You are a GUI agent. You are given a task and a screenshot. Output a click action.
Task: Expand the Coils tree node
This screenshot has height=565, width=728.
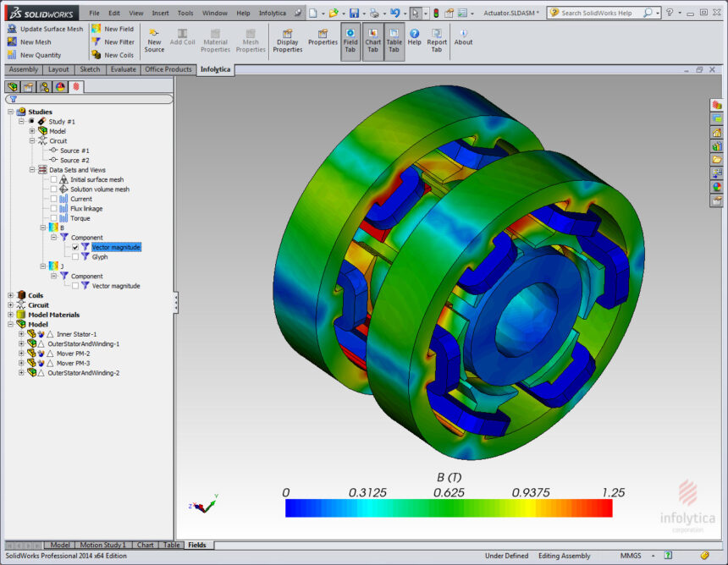[10, 295]
